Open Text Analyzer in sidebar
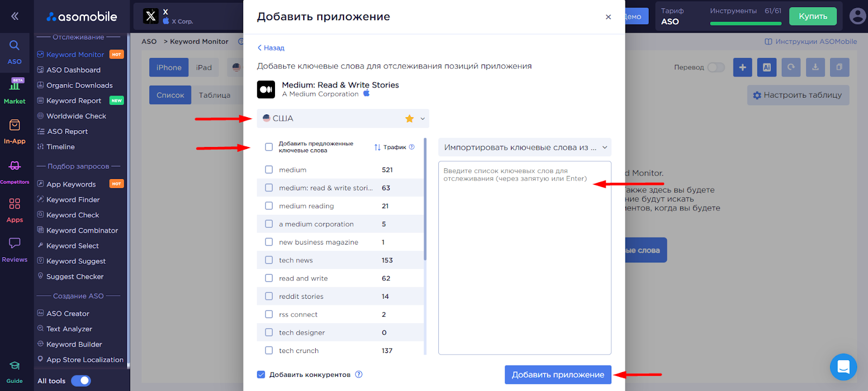The width and height of the screenshot is (868, 391). pos(69,329)
